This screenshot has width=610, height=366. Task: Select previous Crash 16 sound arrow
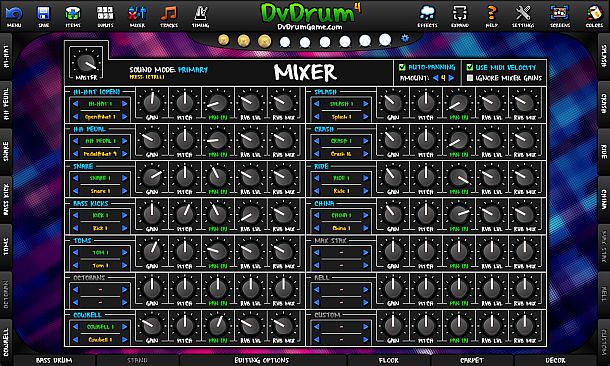(x=317, y=154)
